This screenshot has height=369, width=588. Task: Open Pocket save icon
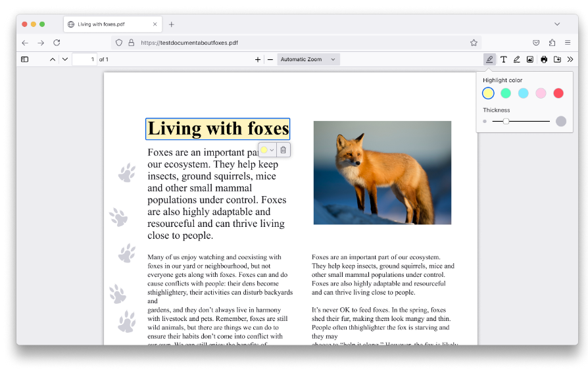536,43
